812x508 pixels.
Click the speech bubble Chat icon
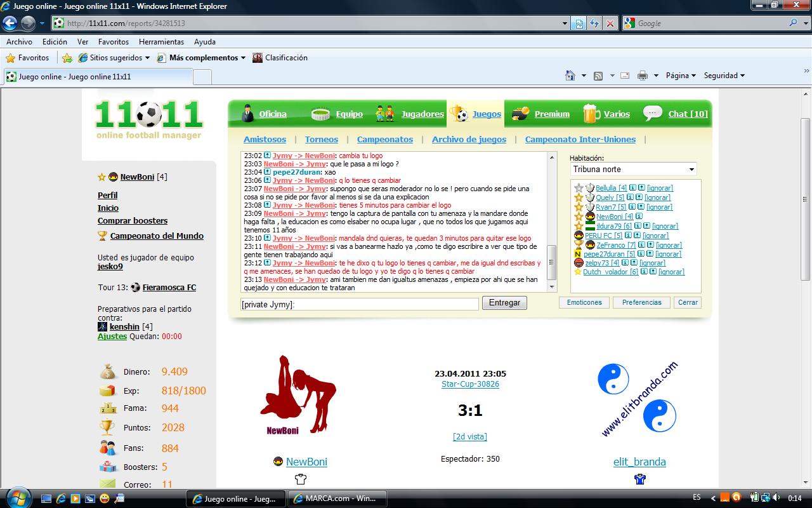pyautogui.click(x=652, y=114)
